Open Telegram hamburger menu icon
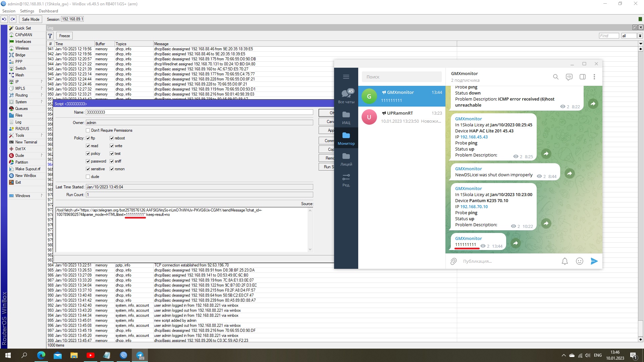This screenshot has width=644, height=362. pyautogui.click(x=346, y=77)
